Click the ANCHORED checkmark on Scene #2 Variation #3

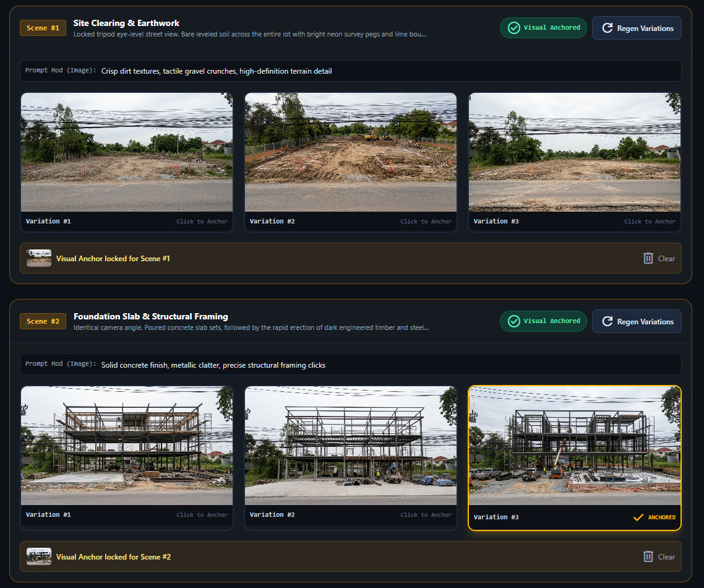click(638, 517)
